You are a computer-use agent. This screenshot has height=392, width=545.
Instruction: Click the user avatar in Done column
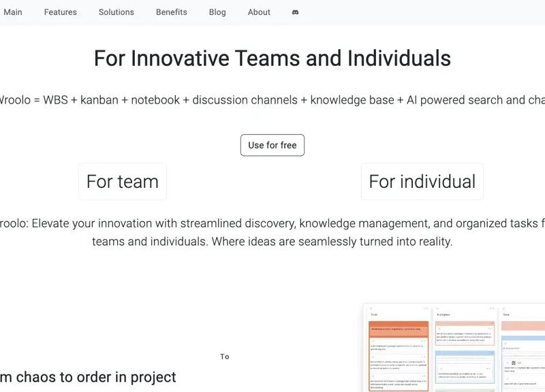coord(513,363)
